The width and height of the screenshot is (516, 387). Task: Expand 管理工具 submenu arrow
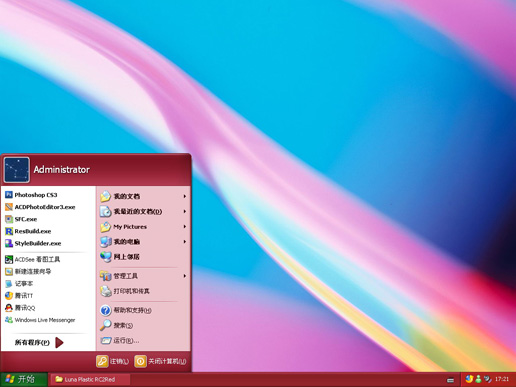coord(184,276)
